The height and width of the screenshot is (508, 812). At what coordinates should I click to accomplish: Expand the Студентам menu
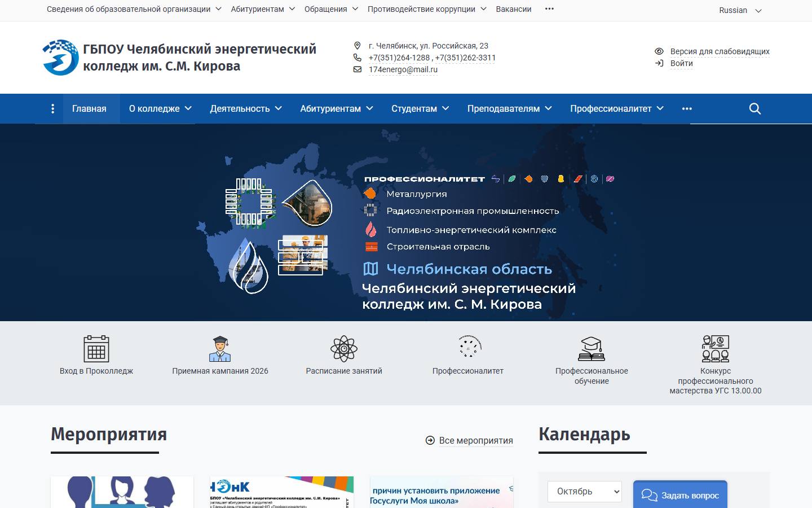click(420, 109)
